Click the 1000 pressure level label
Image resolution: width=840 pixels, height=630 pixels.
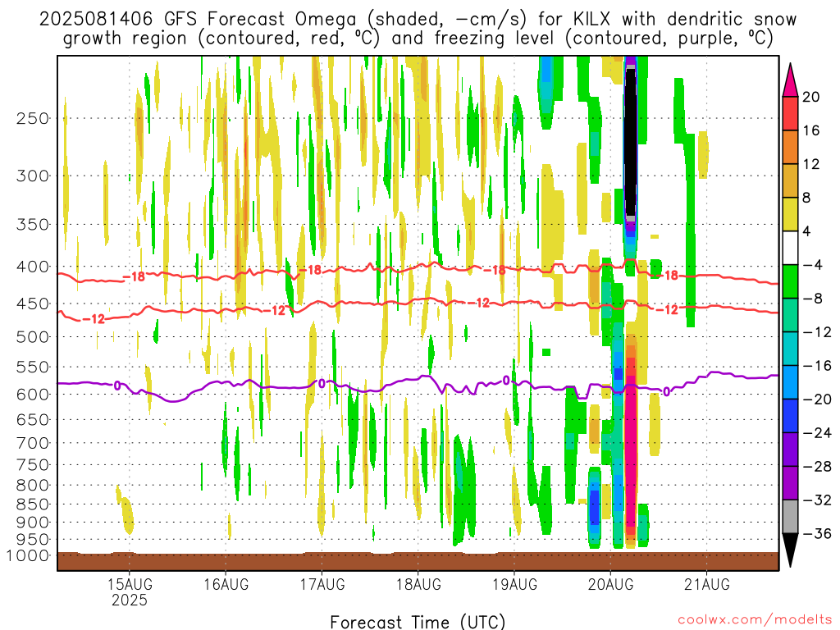(x=27, y=555)
